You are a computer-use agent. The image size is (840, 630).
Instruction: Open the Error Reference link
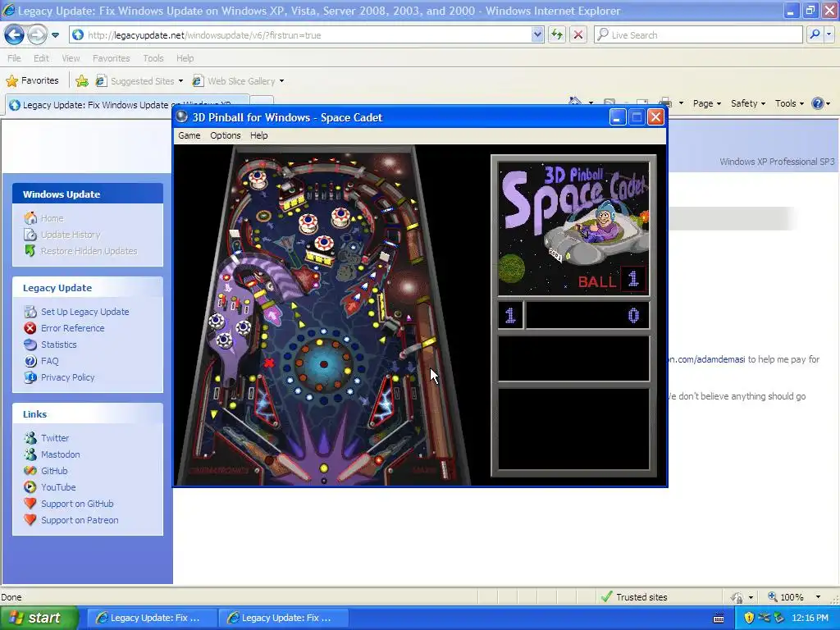coord(72,328)
